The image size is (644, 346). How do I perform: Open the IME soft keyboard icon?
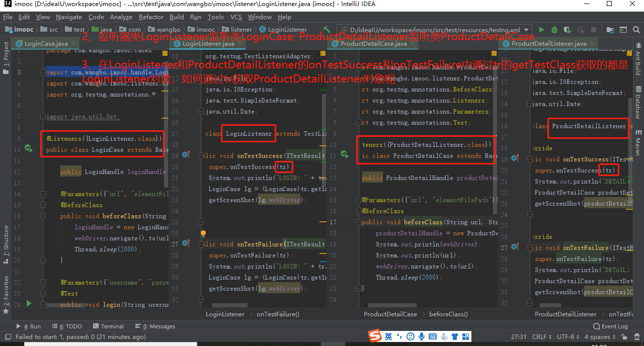point(432,336)
